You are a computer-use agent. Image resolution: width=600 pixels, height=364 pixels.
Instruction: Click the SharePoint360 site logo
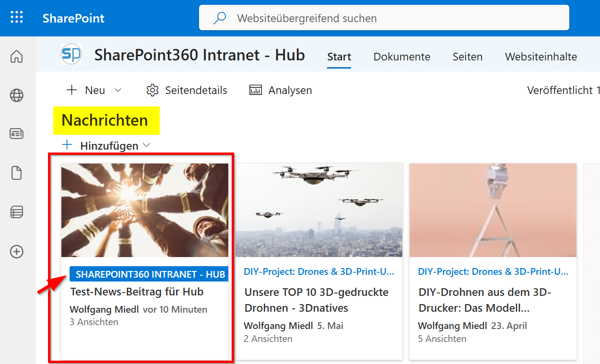point(71,55)
